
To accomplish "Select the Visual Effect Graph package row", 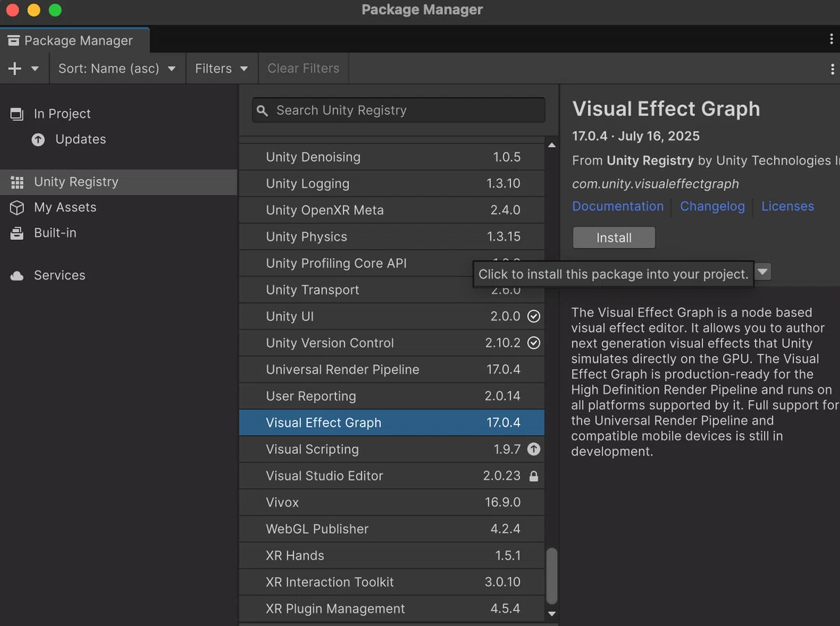I will (391, 423).
